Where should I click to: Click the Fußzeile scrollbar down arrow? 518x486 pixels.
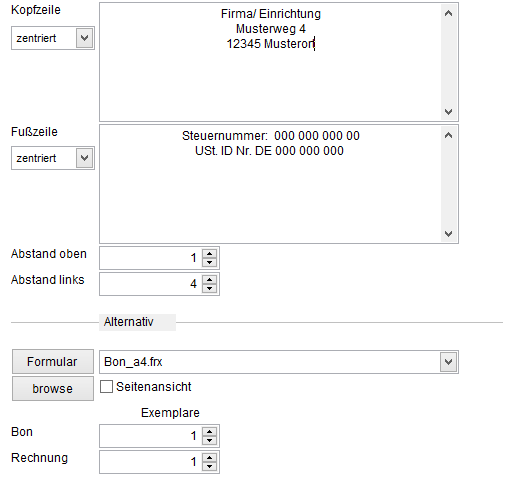click(449, 233)
